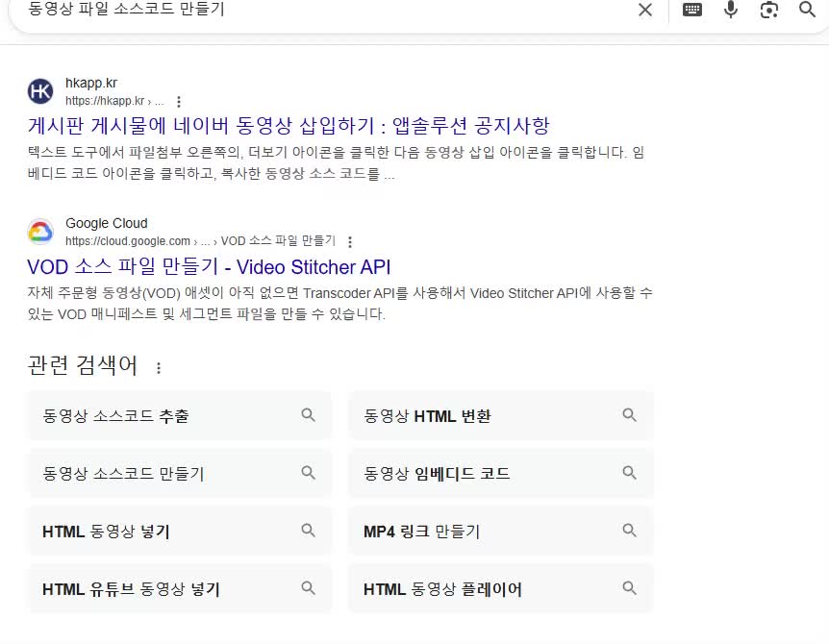Open more options for hkapp.kr result

(x=179, y=101)
